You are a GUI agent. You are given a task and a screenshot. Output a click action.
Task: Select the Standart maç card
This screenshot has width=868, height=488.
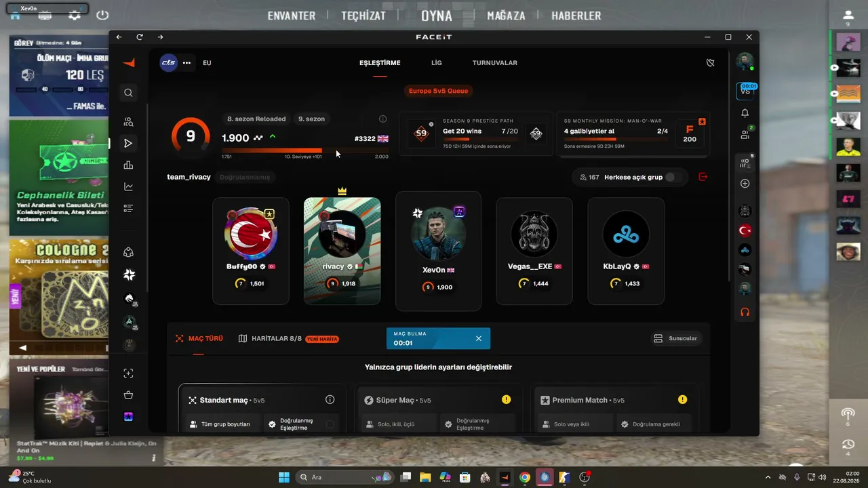tap(262, 408)
